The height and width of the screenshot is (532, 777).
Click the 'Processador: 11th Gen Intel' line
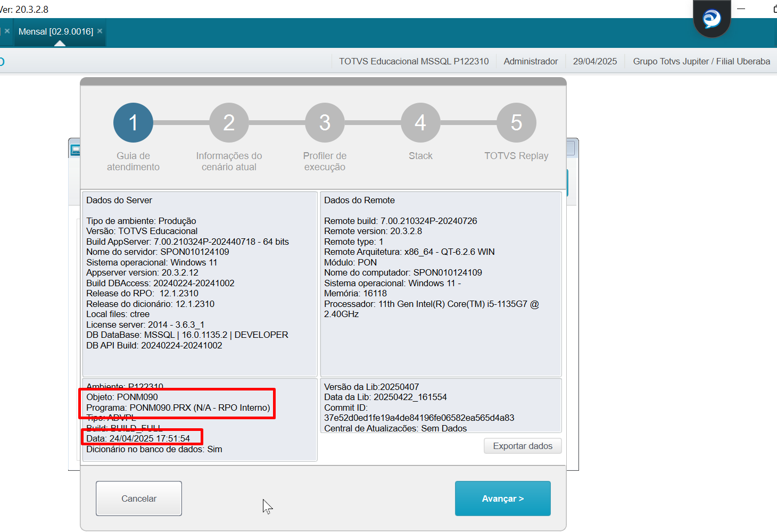click(432, 309)
